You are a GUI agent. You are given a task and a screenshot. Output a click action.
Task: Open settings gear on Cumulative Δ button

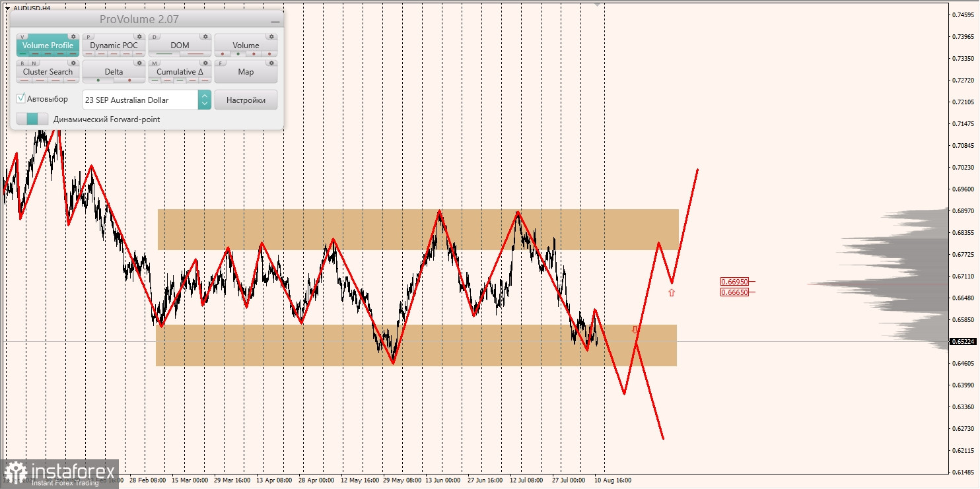click(x=206, y=63)
